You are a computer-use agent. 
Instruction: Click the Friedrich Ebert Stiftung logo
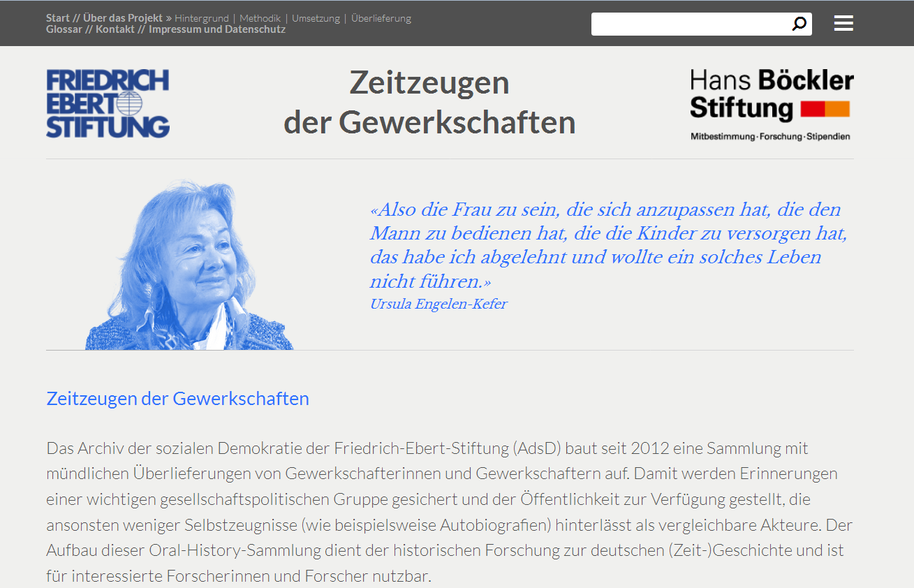click(108, 103)
